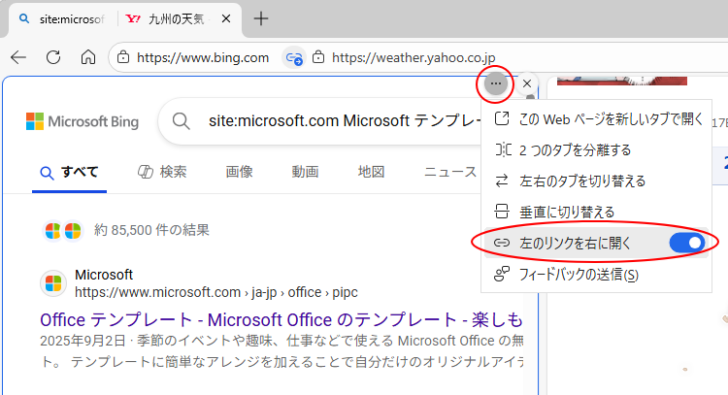Open the 画像 search tab
728x395 pixels.
(239, 172)
